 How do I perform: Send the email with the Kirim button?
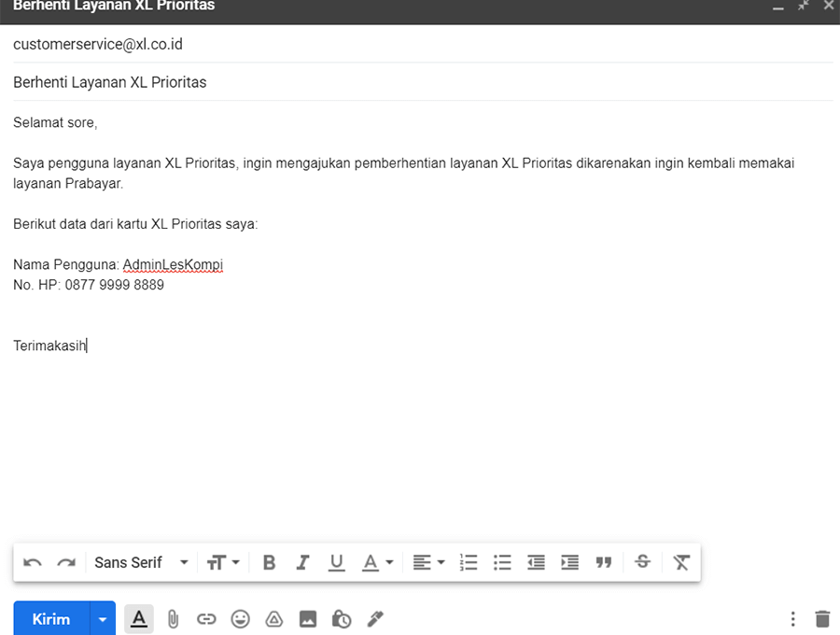(x=51, y=619)
